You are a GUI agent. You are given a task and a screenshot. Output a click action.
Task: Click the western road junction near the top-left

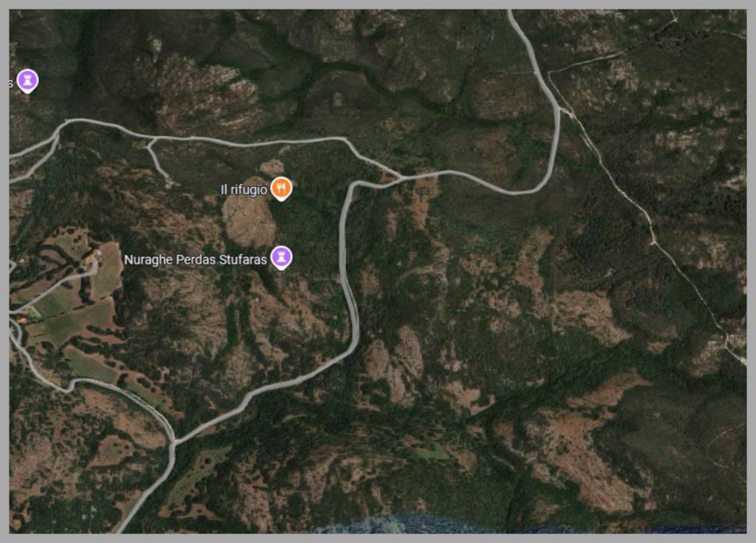[59, 132]
